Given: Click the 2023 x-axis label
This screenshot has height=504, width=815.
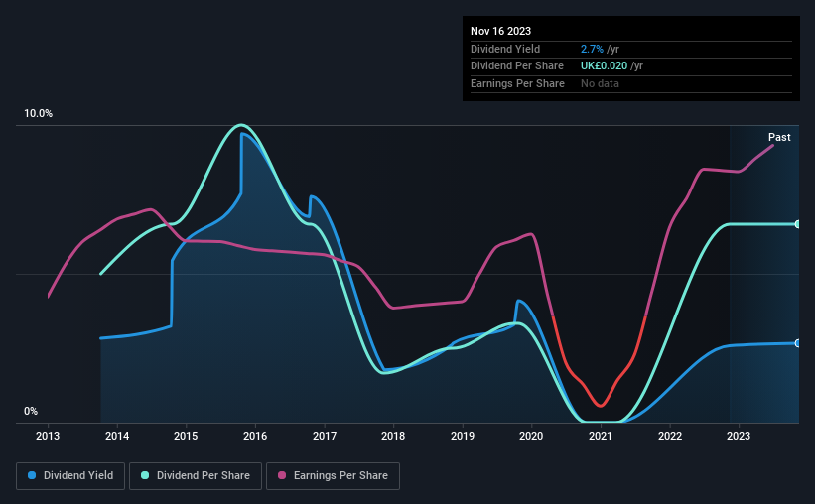Looking at the screenshot, I should point(739,436).
